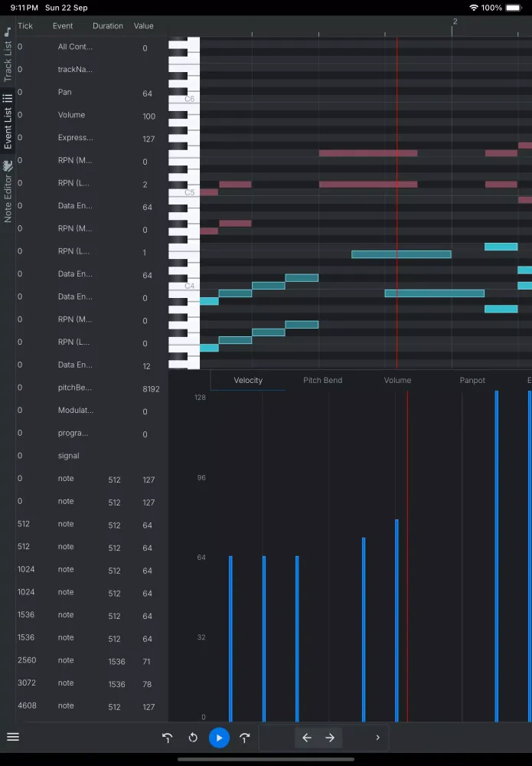Select the Pan event row

93,93
